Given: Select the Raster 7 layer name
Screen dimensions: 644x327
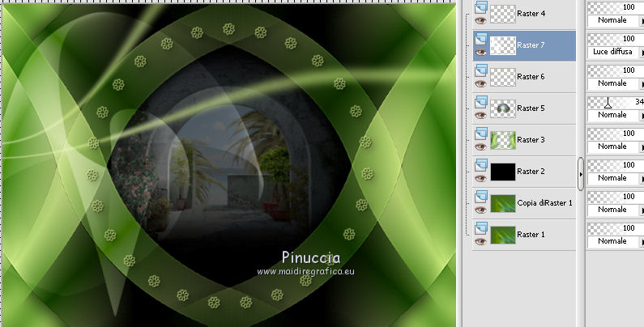Looking at the screenshot, I should pos(531,45).
